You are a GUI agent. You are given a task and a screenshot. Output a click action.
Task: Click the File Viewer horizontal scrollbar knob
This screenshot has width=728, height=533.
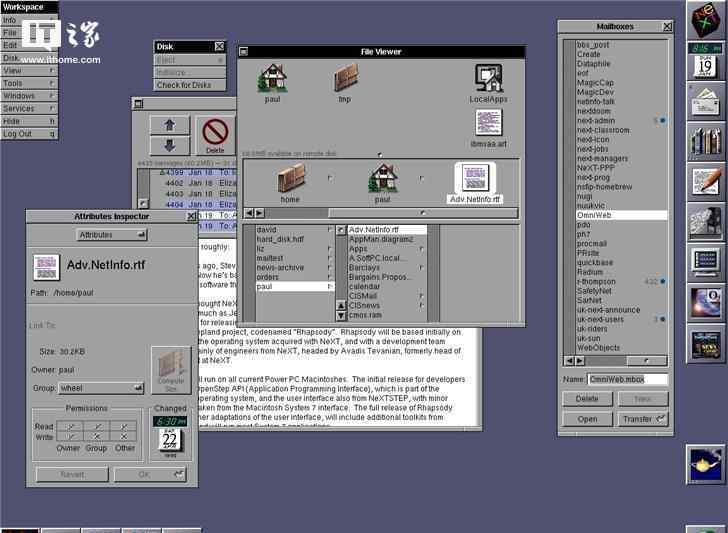point(422,213)
